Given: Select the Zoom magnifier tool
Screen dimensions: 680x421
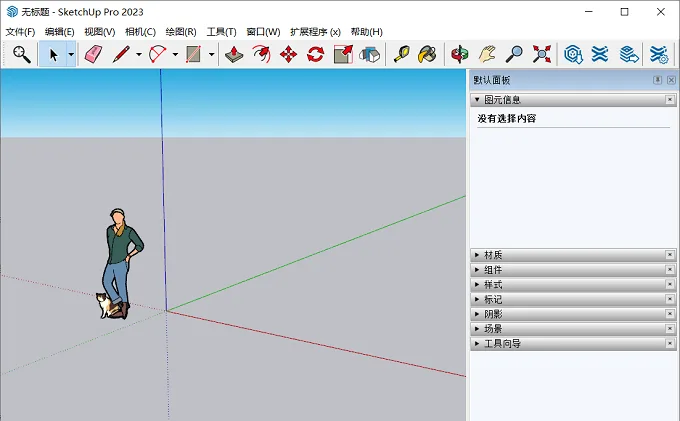Looking at the screenshot, I should click(514, 55).
